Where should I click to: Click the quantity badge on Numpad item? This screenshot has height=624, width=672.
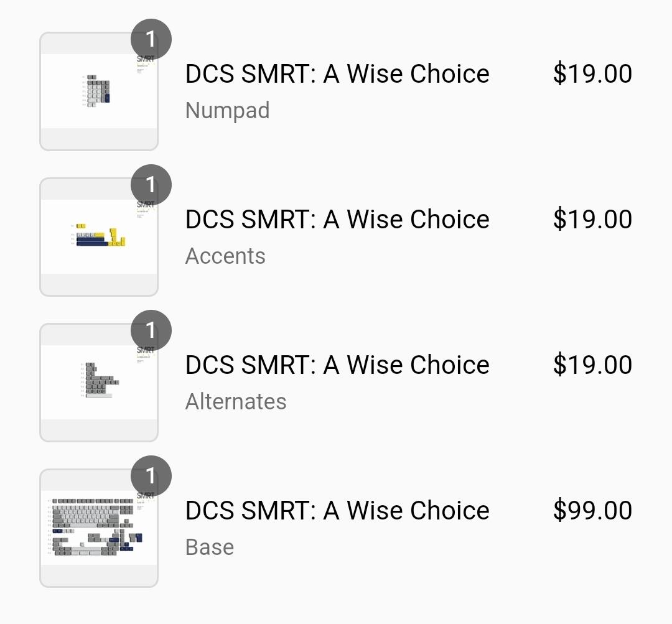point(151,39)
